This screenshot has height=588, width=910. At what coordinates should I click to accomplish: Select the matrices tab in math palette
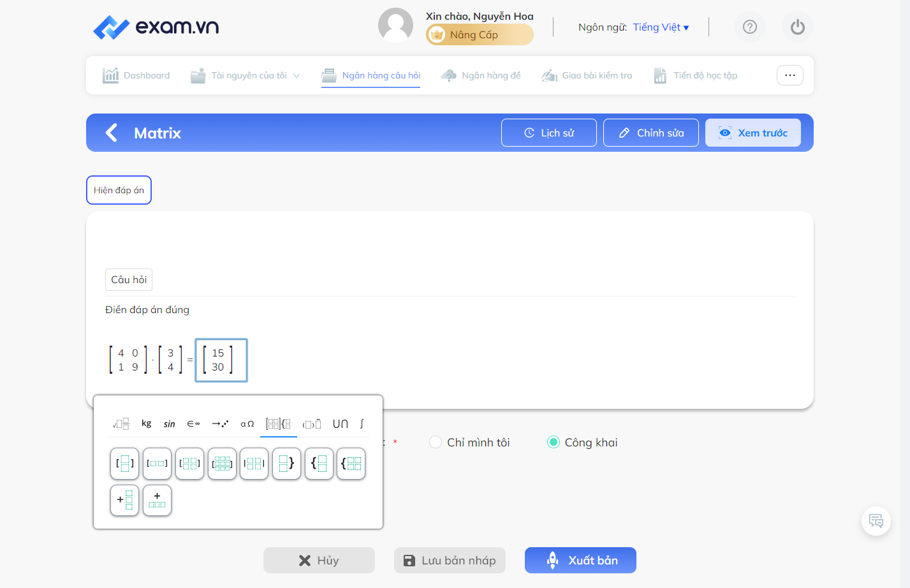pyautogui.click(x=279, y=423)
